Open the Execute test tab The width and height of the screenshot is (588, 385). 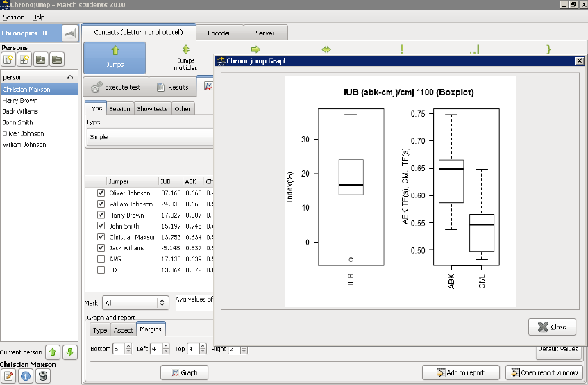pyautogui.click(x=116, y=87)
